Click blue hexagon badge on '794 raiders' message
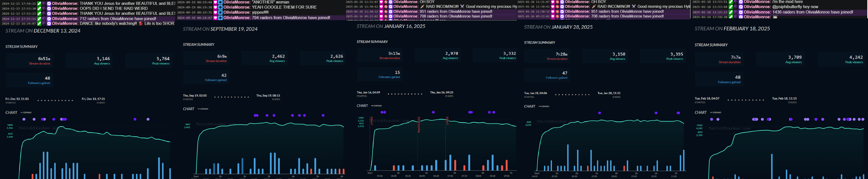This screenshot has height=179, width=868. pyautogui.click(x=220, y=18)
